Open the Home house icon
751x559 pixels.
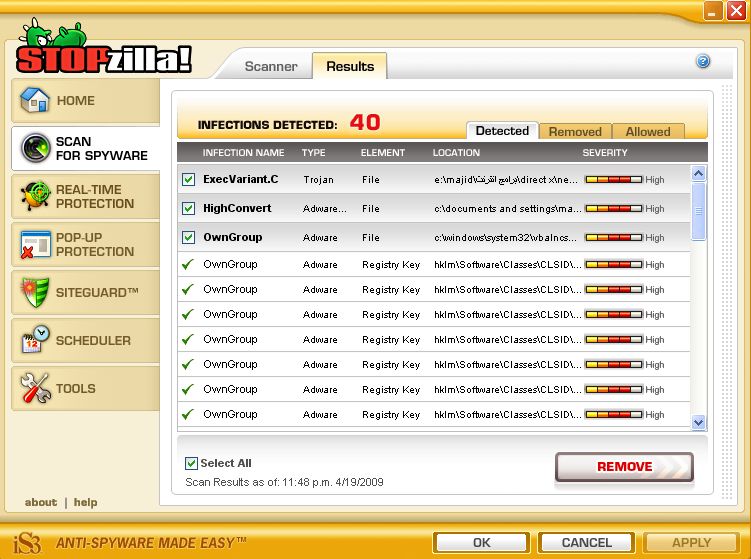click(x=34, y=100)
